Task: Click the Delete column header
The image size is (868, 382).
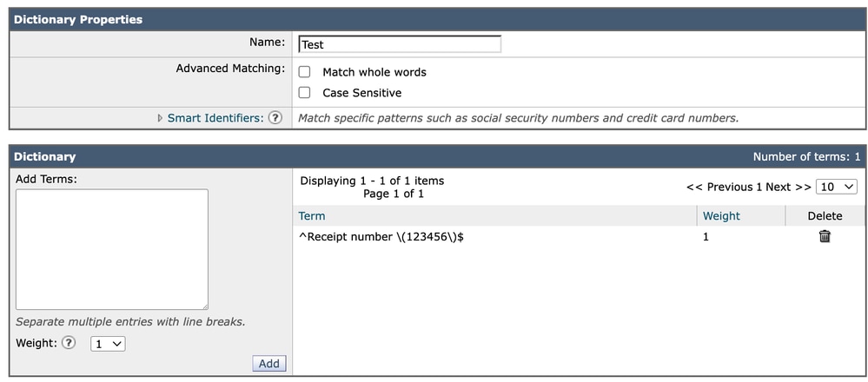Action: coord(825,215)
